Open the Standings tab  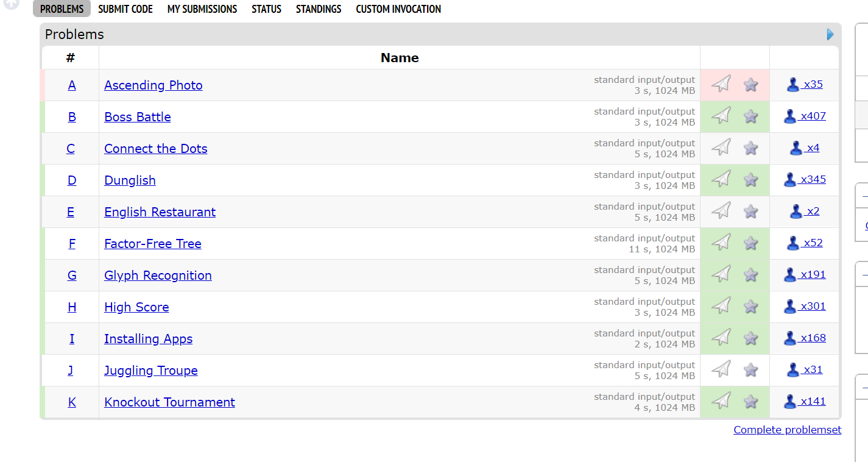click(x=319, y=9)
